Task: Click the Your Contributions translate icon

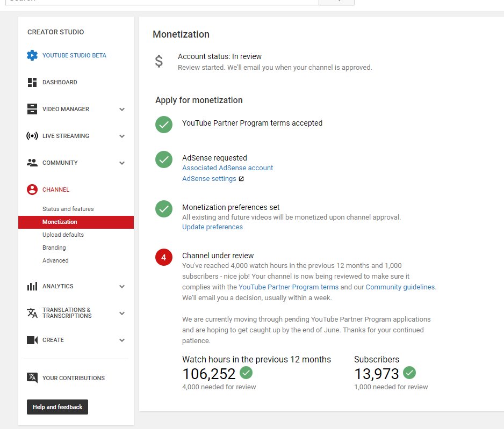Action: [32, 377]
